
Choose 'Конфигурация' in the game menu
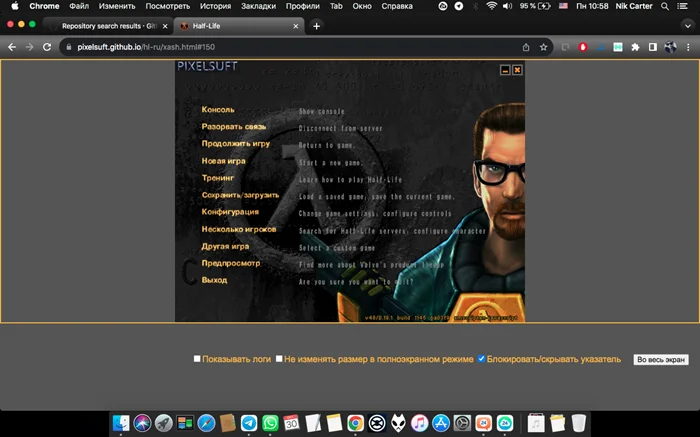point(230,212)
